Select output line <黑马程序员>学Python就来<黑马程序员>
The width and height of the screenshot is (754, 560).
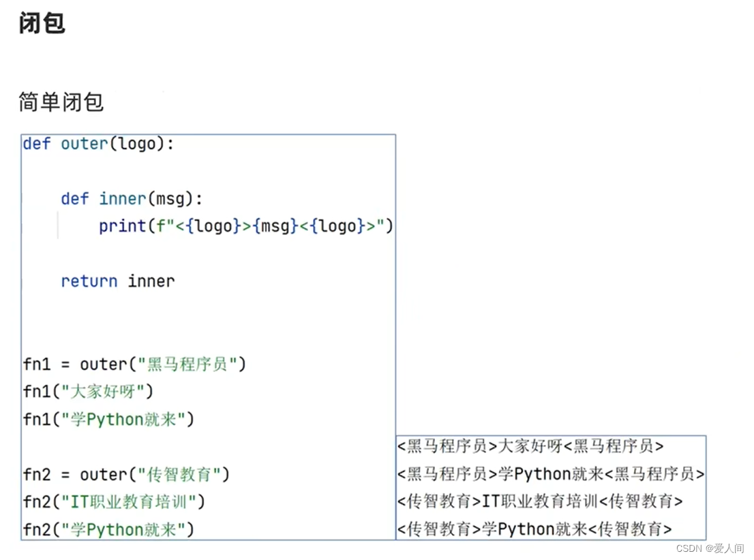(551, 474)
